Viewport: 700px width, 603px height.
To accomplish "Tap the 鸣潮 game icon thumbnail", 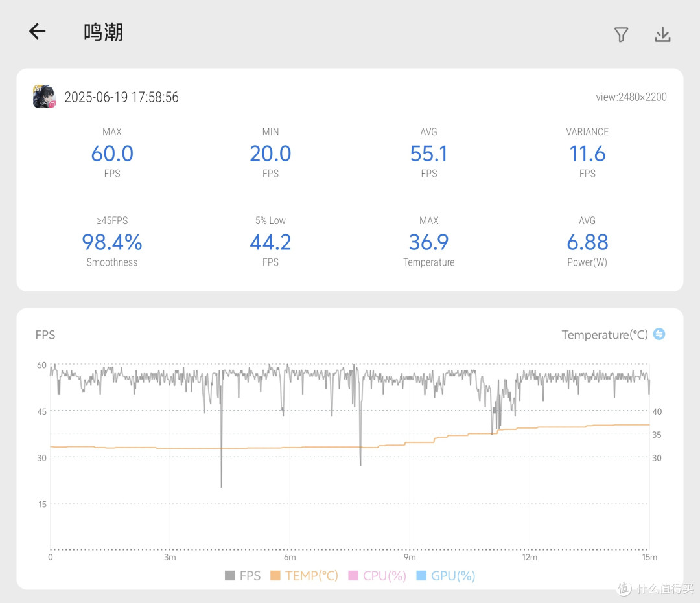I will point(44,97).
